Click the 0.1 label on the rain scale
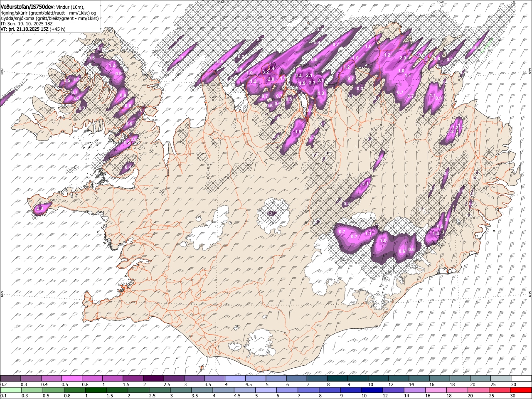The width and height of the screenshot is (532, 399). pos(4,396)
